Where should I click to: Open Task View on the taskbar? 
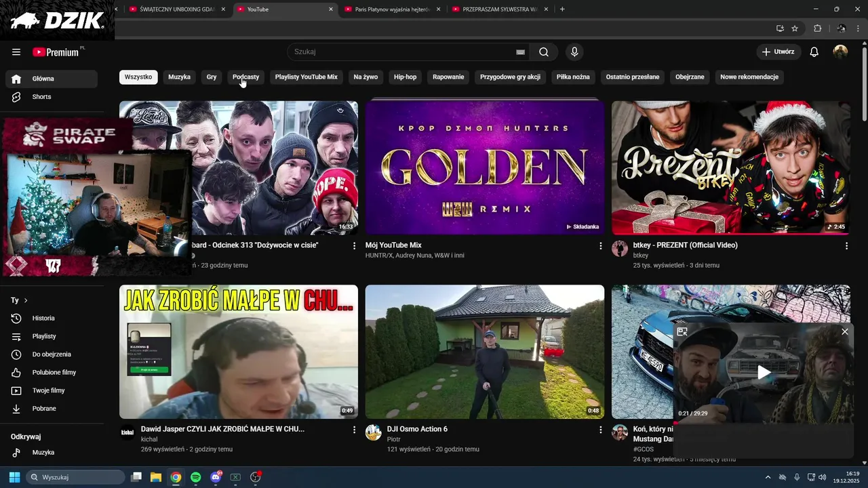point(136,477)
